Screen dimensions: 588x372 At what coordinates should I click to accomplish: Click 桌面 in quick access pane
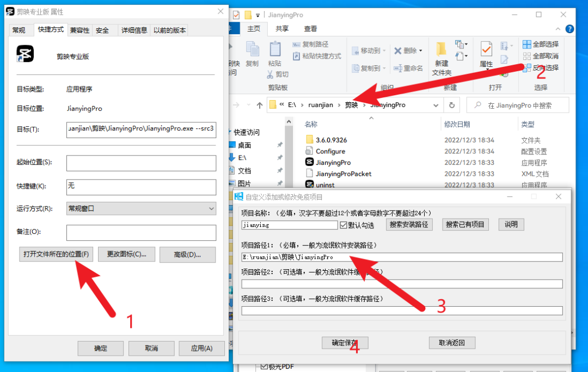click(244, 145)
